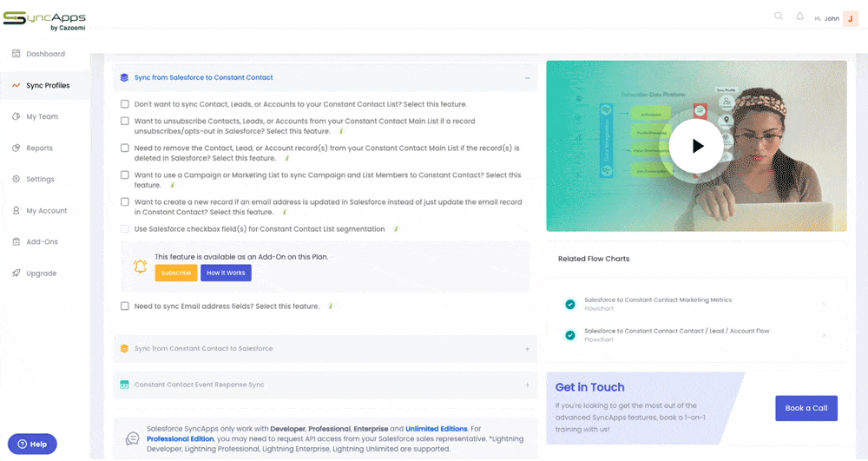Open Add-Ons menu item
This screenshot has height=461, width=868.
[x=42, y=241]
